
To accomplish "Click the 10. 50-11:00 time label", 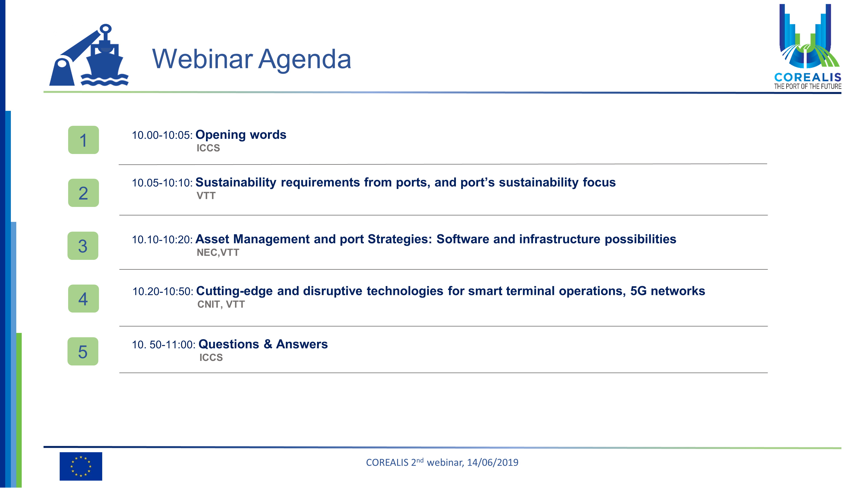I will point(164,345).
